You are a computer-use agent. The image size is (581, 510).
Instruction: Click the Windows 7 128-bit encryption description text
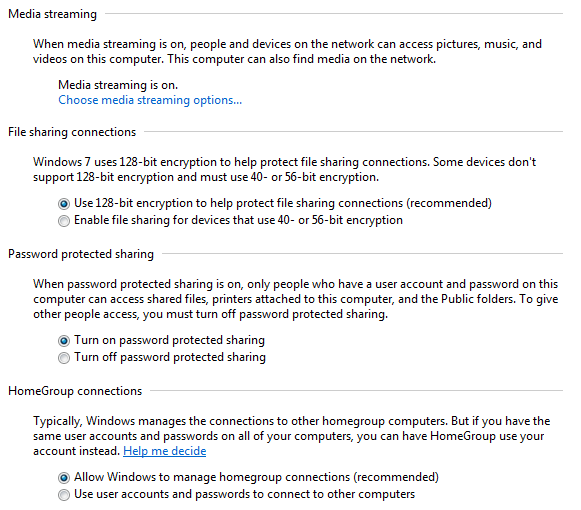[x=285, y=169]
